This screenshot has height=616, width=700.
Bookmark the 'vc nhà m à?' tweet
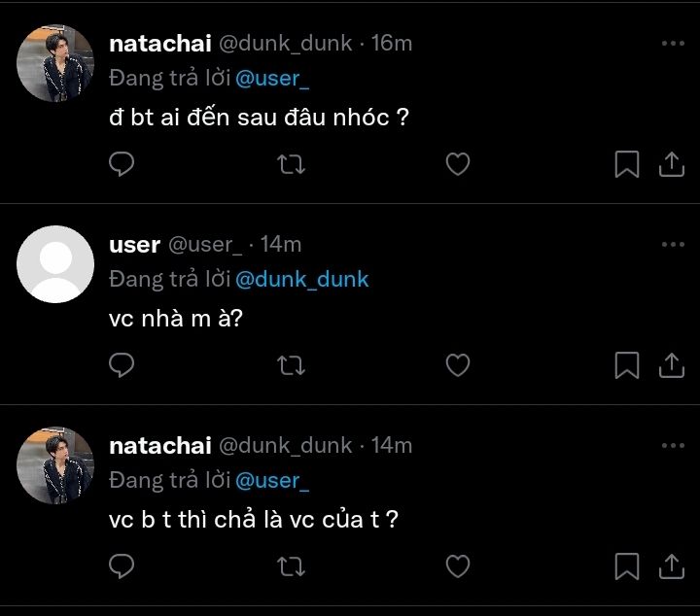tap(627, 364)
